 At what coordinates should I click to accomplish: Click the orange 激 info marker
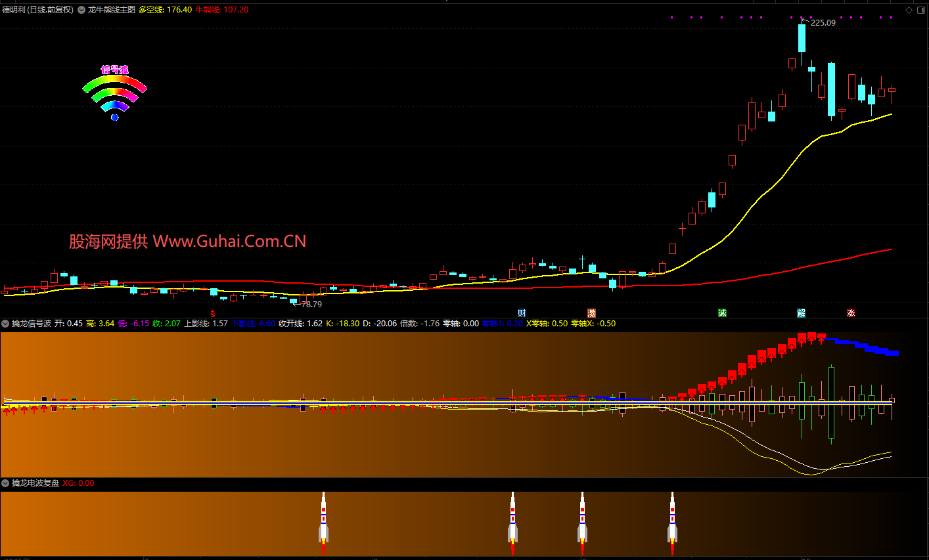tap(591, 313)
